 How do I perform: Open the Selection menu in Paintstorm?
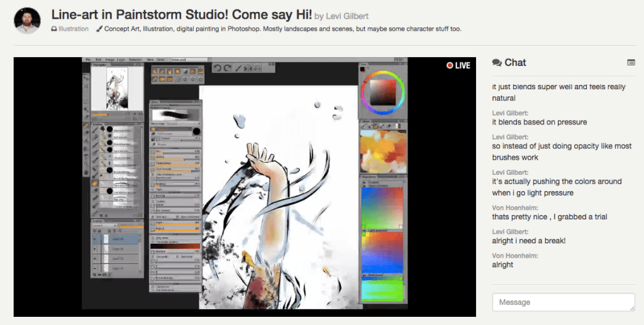135,60
